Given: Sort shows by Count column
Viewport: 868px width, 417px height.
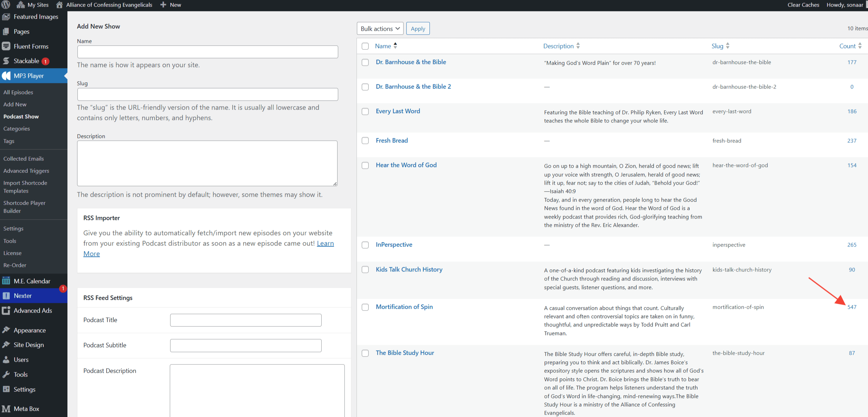Looking at the screenshot, I should tap(850, 46).
